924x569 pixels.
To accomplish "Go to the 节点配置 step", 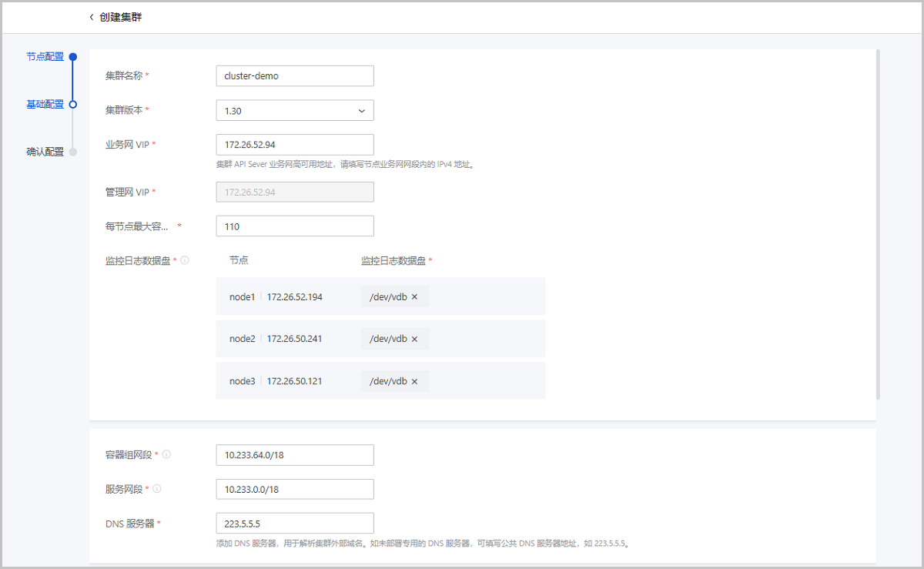I will point(45,57).
